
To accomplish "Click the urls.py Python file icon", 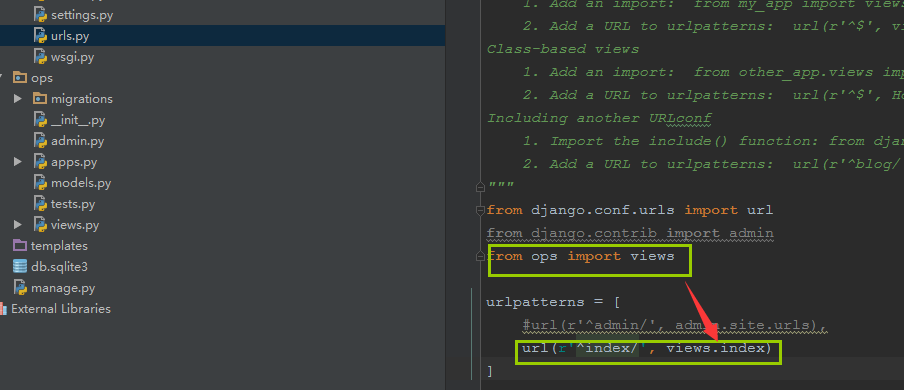I will click(x=40, y=36).
